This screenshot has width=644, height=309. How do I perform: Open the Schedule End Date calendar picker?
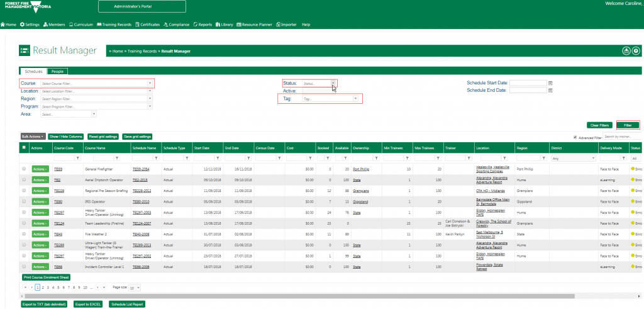(550, 91)
